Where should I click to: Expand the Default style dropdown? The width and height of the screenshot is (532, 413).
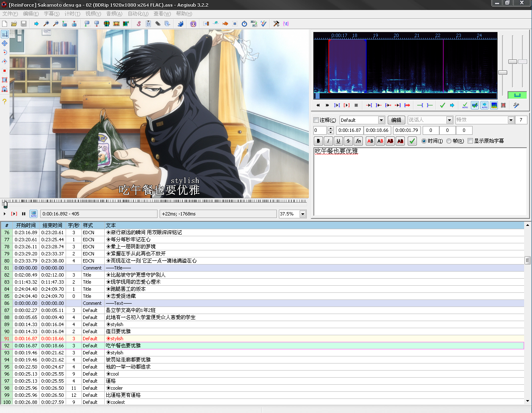[381, 120]
